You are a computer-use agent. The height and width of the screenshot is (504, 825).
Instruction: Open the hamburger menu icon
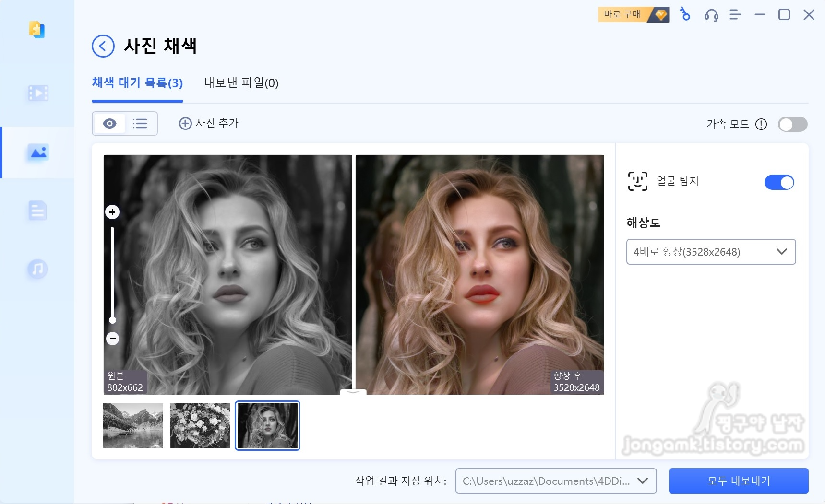735,15
